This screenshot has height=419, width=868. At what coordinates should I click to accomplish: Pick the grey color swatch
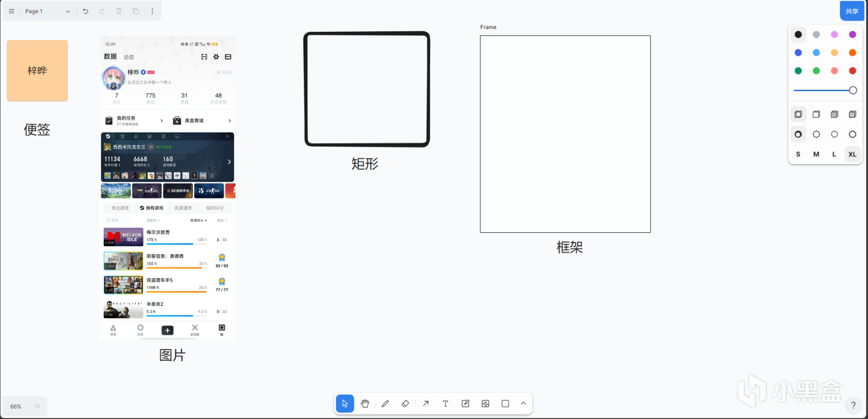tap(816, 35)
